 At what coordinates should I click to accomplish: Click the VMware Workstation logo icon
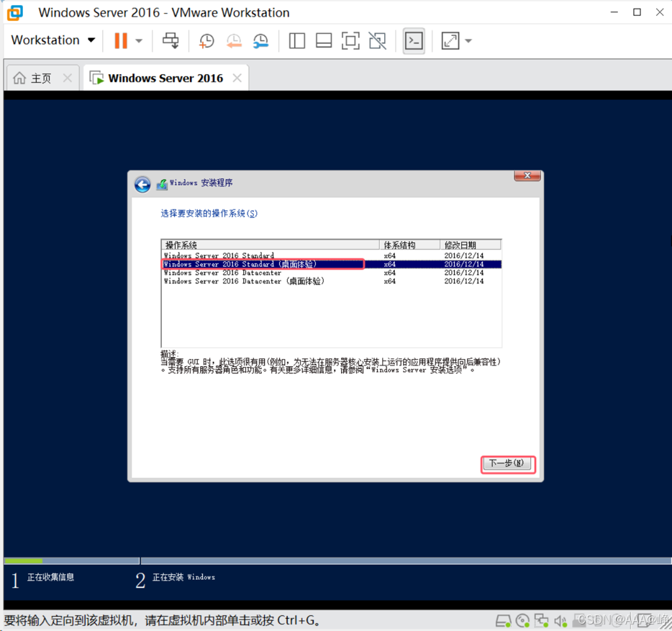click(15, 12)
